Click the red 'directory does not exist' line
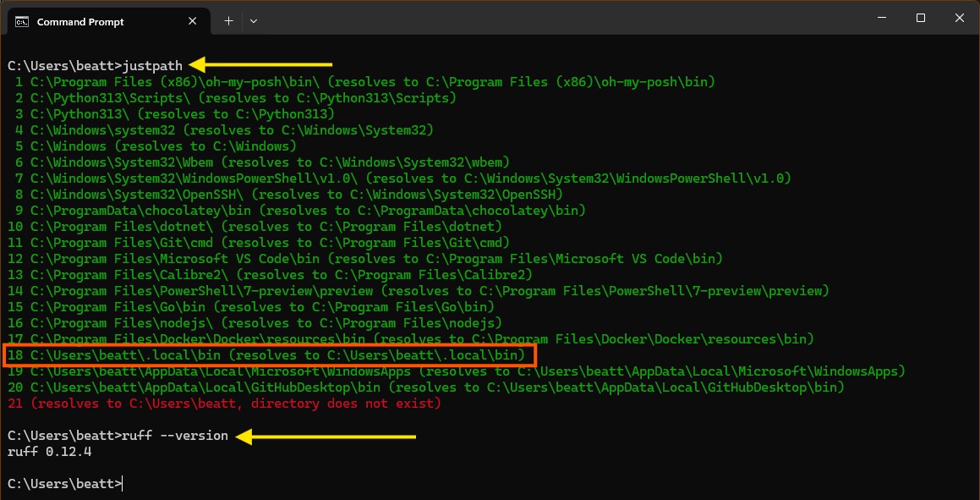This screenshot has width=980, height=500. 235,404
